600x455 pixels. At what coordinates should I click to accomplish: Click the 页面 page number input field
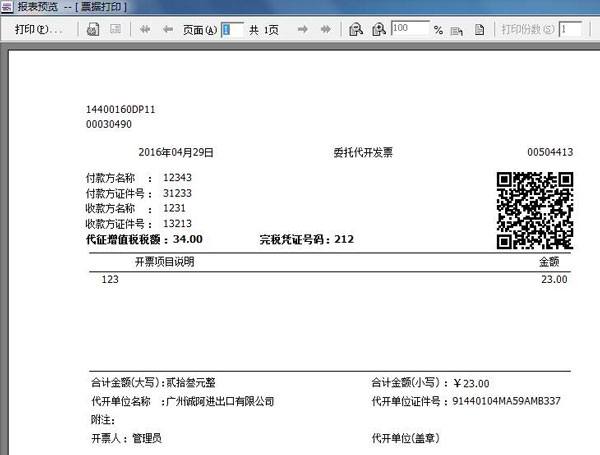(x=232, y=30)
